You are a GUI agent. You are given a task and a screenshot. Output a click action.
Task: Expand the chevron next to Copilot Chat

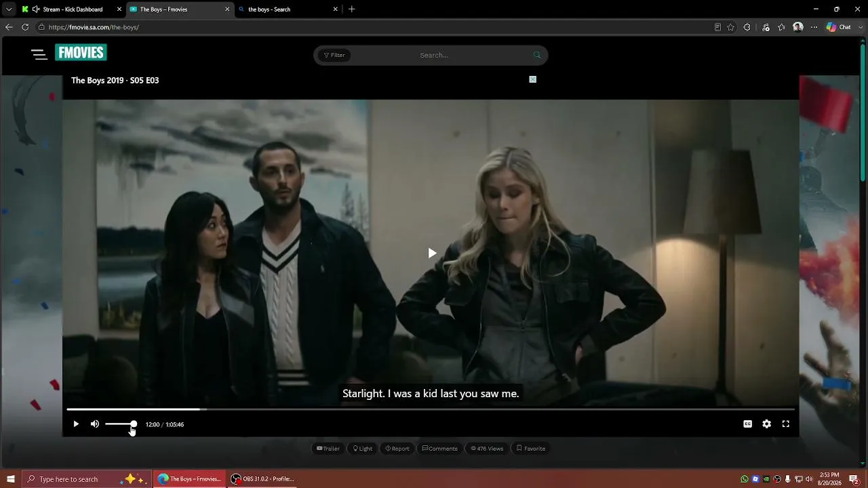pos(861,27)
